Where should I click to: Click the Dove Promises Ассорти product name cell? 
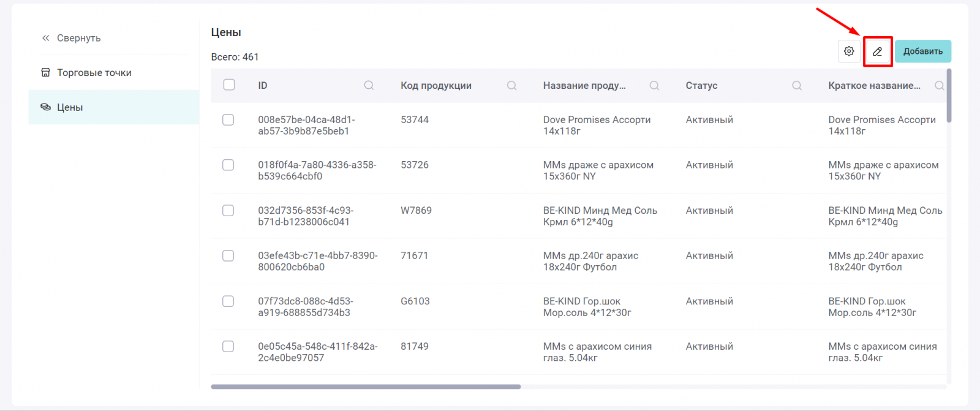pos(597,126)
